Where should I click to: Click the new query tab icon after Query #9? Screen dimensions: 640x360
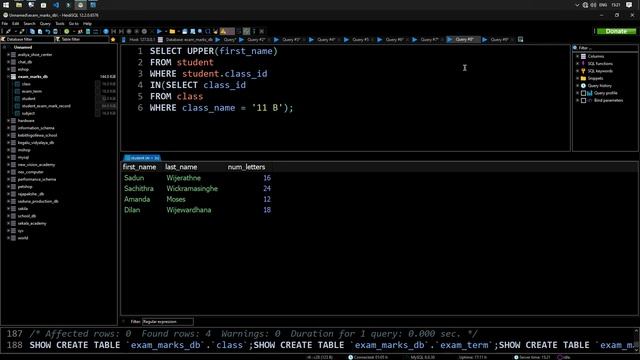click(520, 40)
